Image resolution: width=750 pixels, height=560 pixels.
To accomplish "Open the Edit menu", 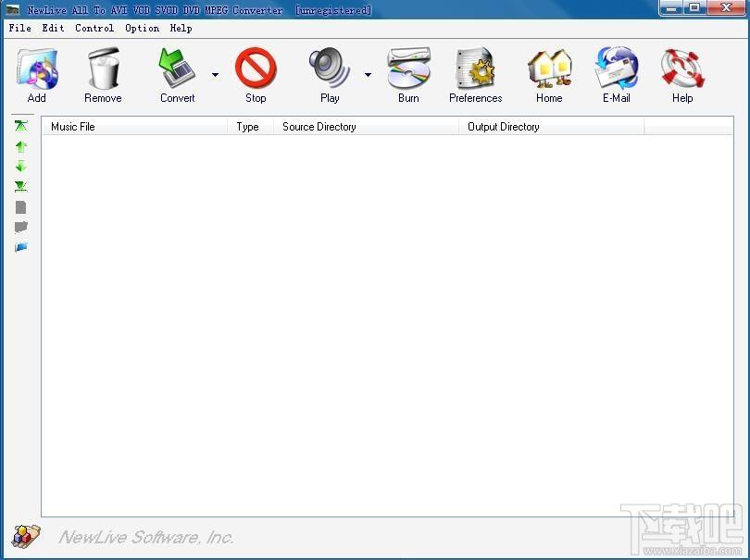I will (53, 28).
